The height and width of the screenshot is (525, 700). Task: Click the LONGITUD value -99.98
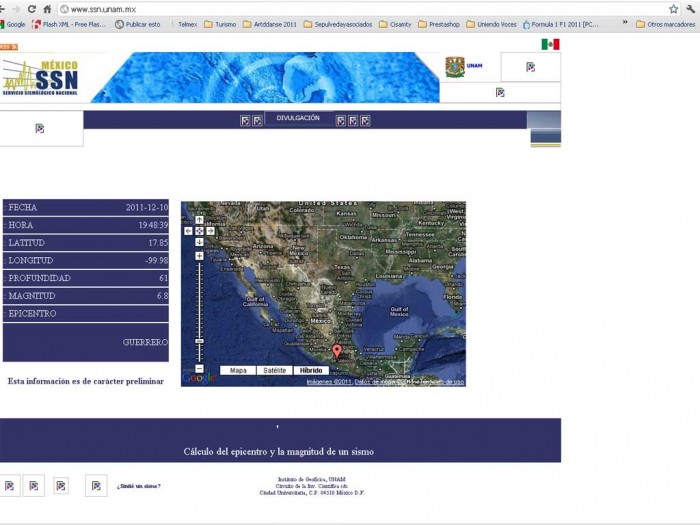pyautogui.click(x=157, y=261)
